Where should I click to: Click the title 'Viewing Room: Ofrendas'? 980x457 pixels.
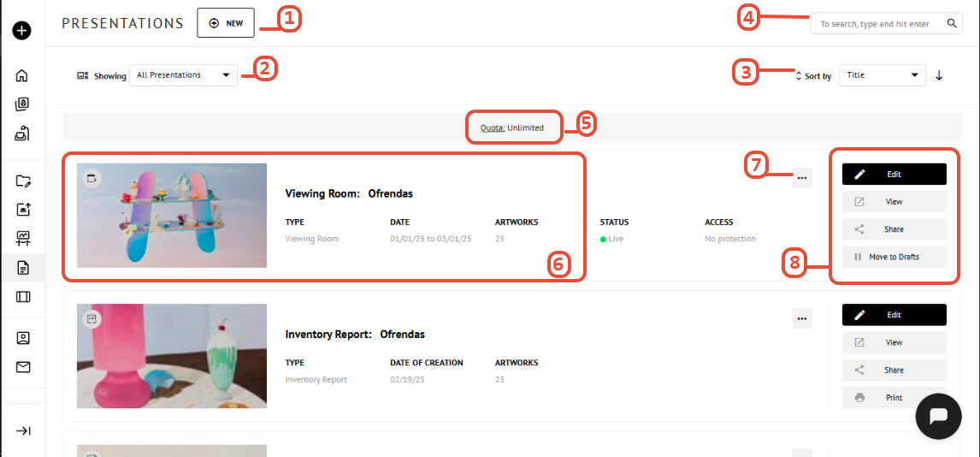(349, 193)
